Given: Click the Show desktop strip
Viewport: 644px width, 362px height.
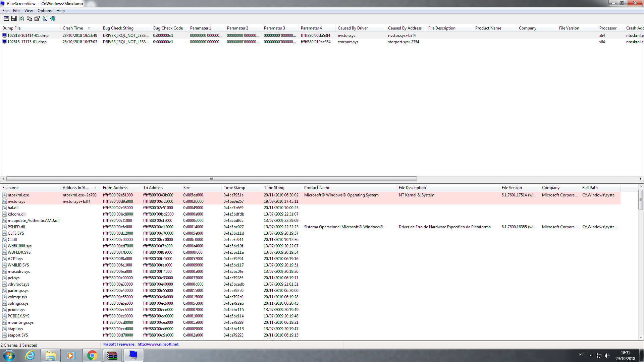Looking at the screenshot, I should click(641, 355).
